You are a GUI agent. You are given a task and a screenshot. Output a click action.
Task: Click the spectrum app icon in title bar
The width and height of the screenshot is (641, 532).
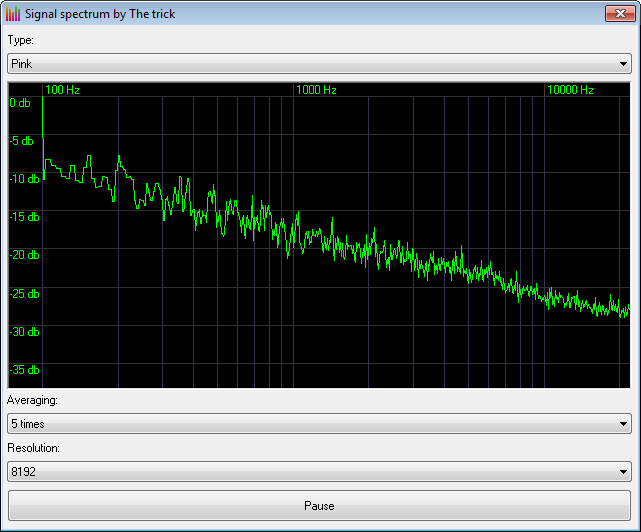(x=12, y=14)
